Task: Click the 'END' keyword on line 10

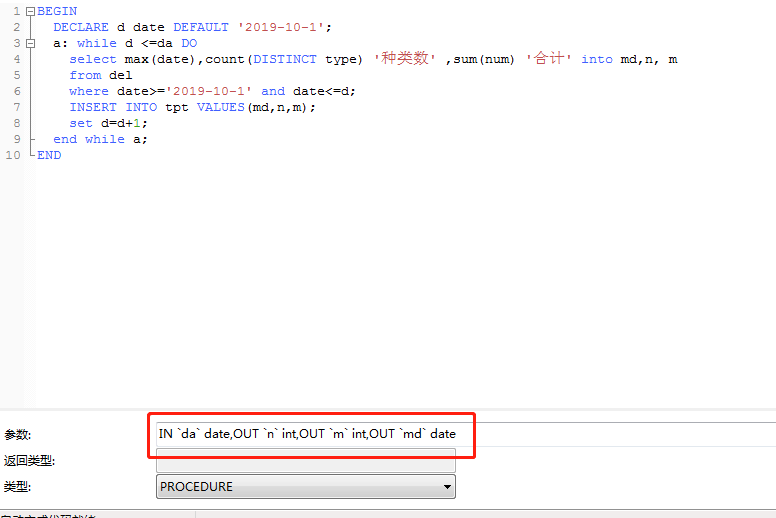Action: pos(49,155)
